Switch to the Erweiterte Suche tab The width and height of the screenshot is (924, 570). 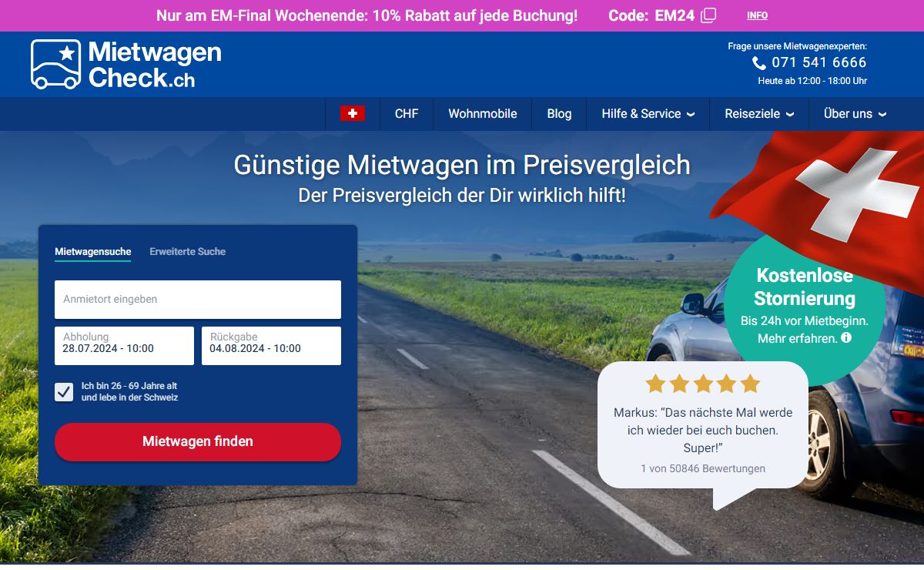coord(188,251)
